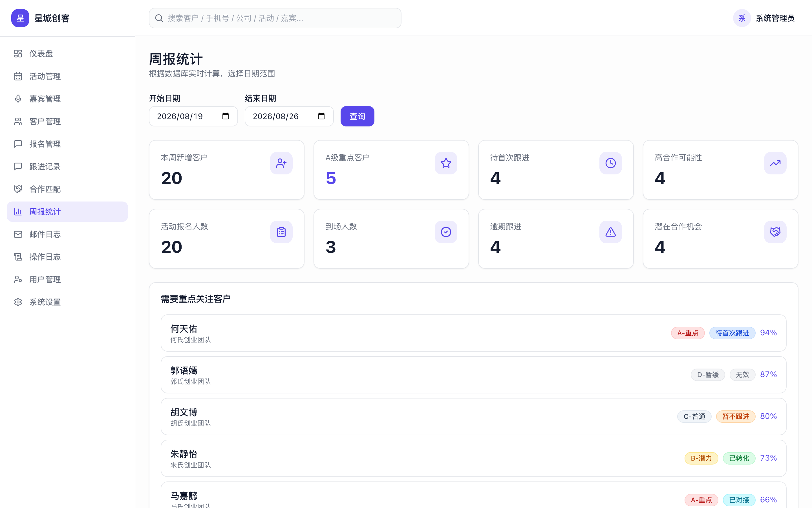
Task: Click the end date field 2026/08/26
Action: pyautogui.click(x=289, y=116)
